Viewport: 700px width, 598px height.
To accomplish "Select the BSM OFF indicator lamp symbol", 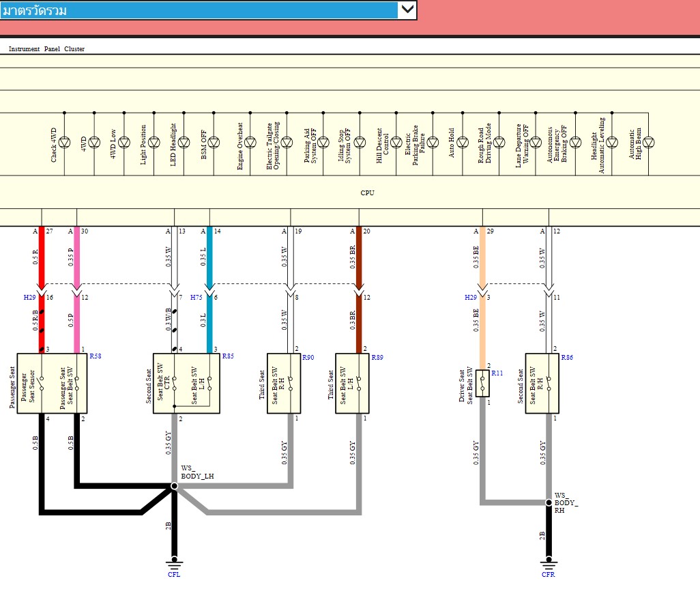I will [x=214, y=143].
